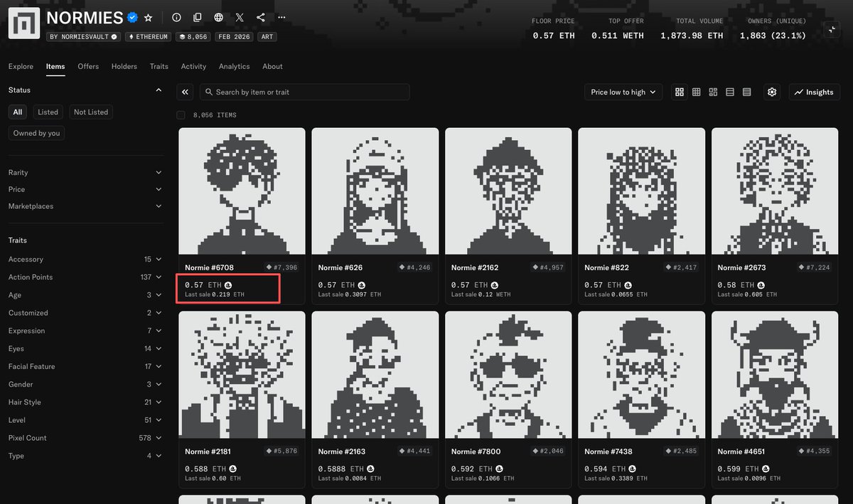Go to the Explore tab
Image resolution: width=853 pixels, height=504 pixels.
click(21, 66)
